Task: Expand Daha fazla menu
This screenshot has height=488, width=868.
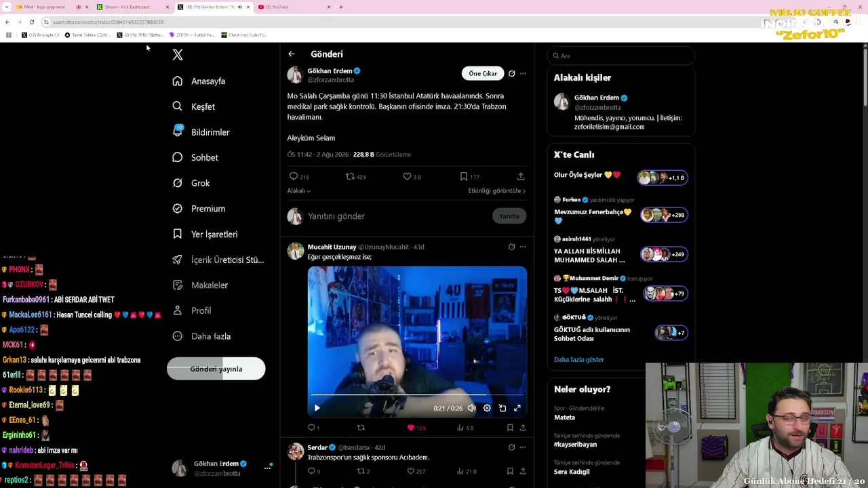Action: (201, 336)
